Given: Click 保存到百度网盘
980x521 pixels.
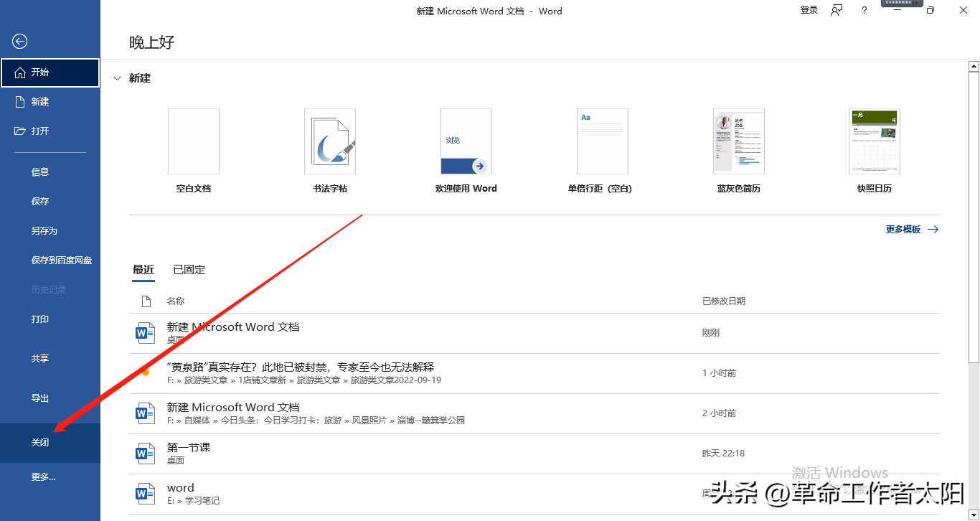Looking at the screenshot, I should [x=50, y=260].
